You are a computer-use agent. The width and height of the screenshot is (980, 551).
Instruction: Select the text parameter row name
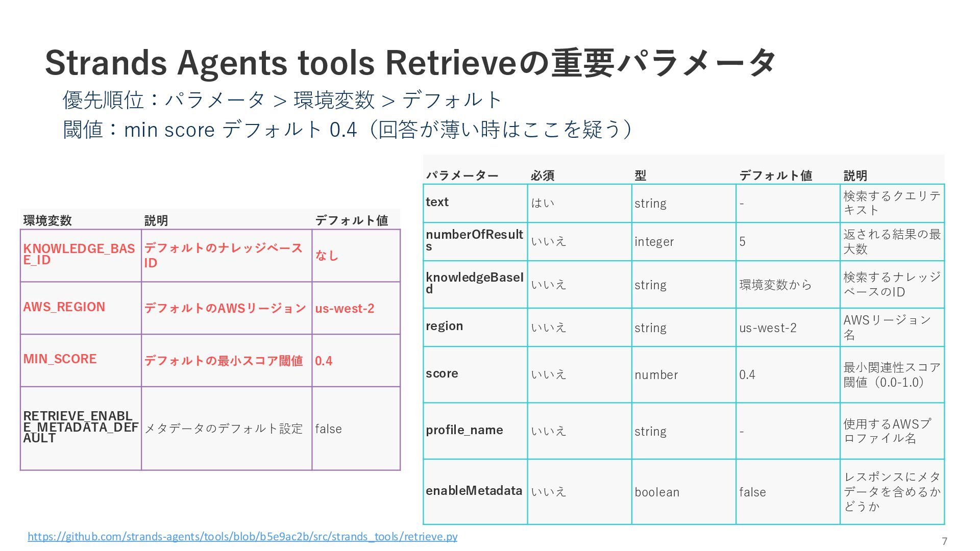pos(437,202)
